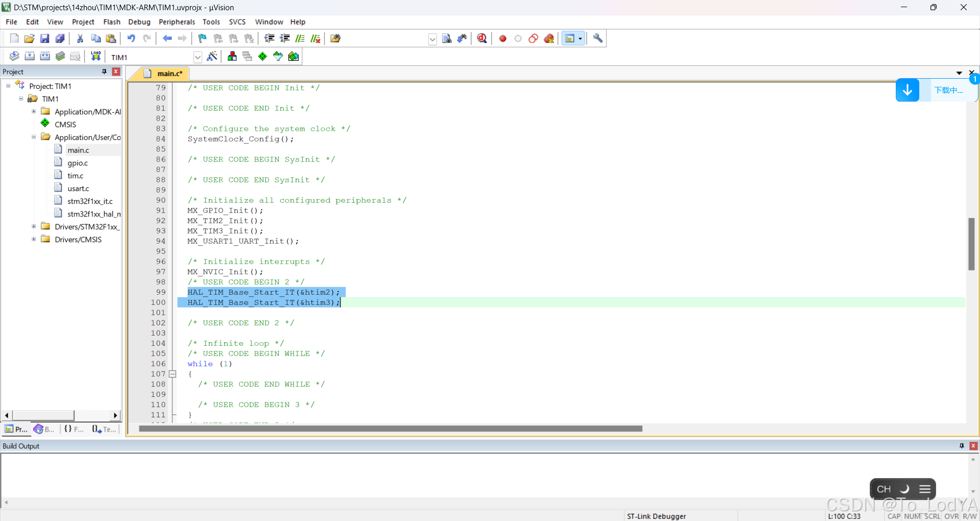980x521 pixels.
Task: Open Manage Run-Time Environment with the green diamond icon
Action: (x=262, y=56)
